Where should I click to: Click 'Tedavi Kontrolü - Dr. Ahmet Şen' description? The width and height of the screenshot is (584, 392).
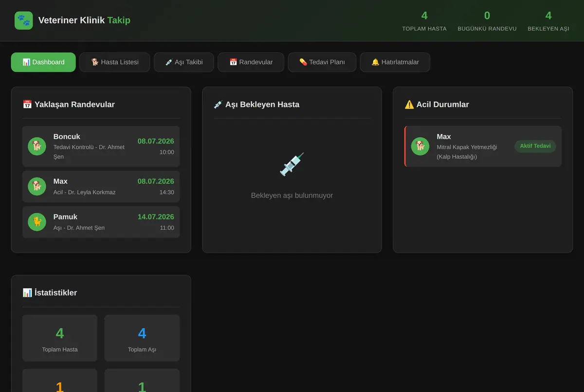pyautogui.click(x=89, y=152)
